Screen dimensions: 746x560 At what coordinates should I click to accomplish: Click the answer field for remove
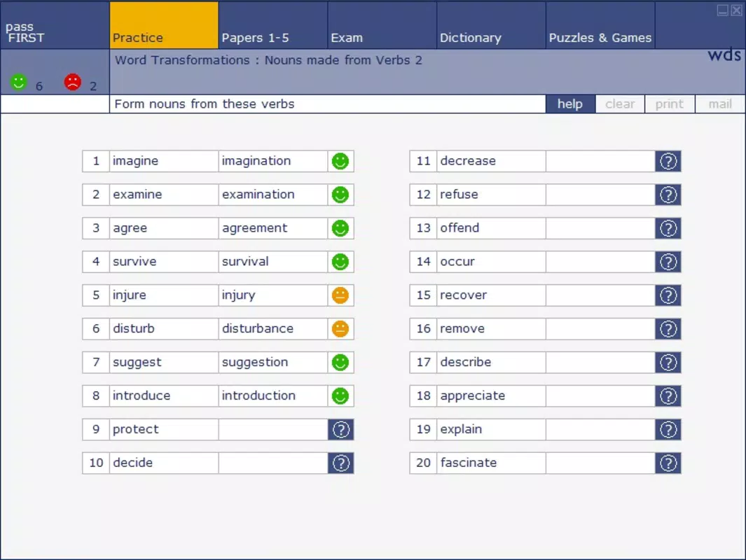tap(600, 328)
